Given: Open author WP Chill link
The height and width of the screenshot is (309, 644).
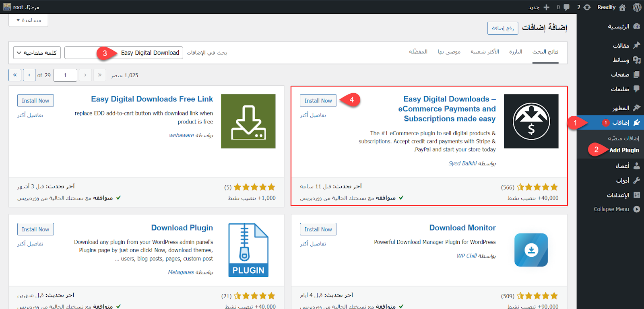Looking at the screenshot, I should click(x=466, y=256).
